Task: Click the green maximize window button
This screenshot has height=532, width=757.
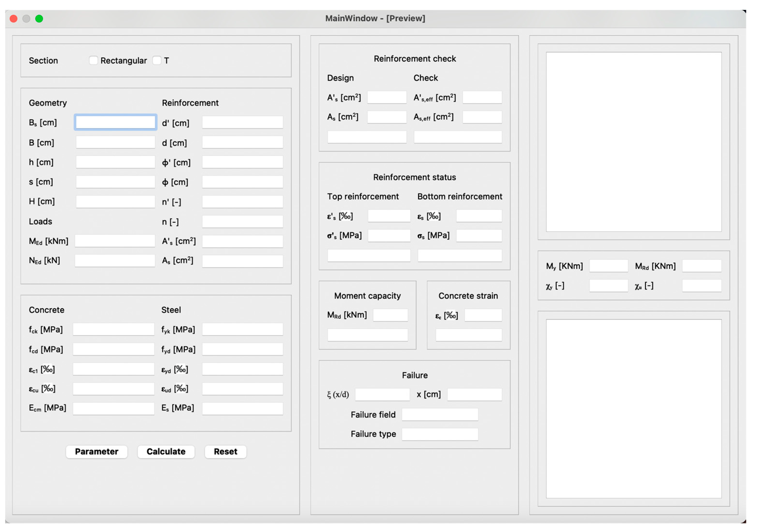Action: pyautogui.click(x=39, y=18)
